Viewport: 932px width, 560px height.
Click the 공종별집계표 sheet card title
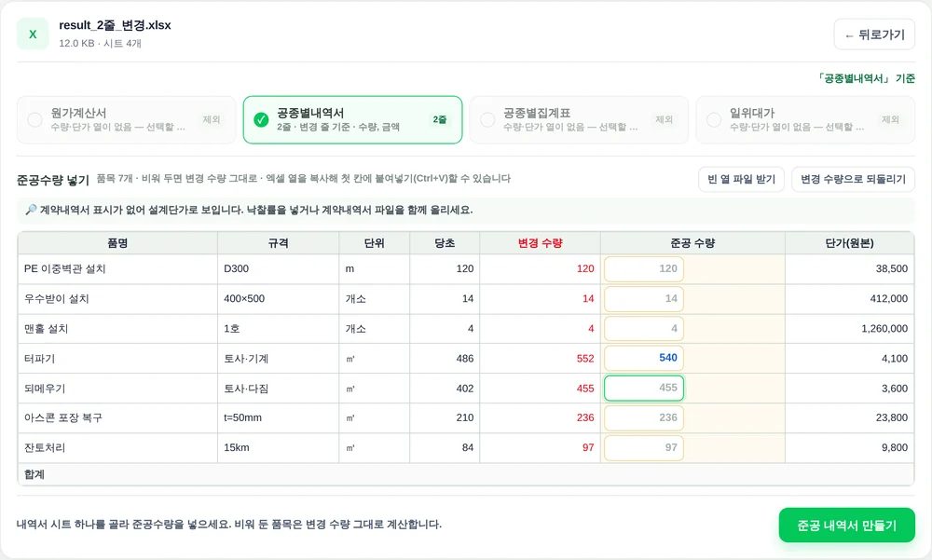coord(537,113)
